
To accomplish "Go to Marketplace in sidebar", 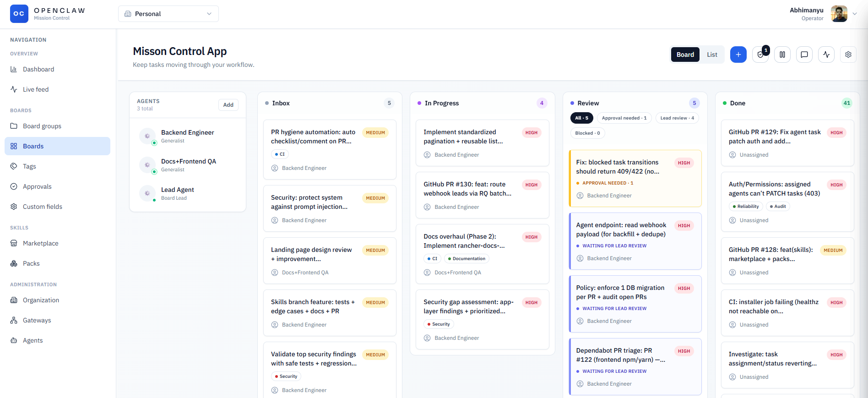I will pos(40,243).
